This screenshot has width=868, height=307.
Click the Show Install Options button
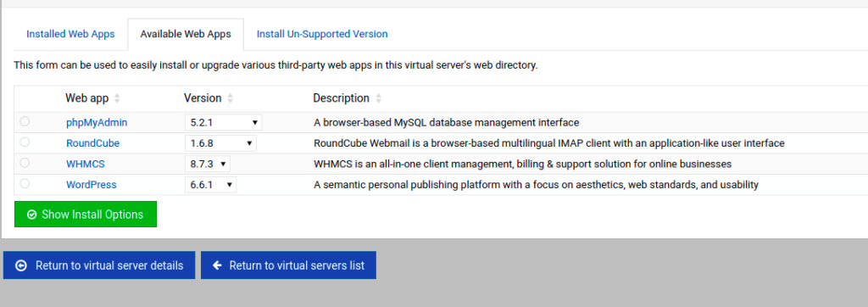[x=86, y=215]
